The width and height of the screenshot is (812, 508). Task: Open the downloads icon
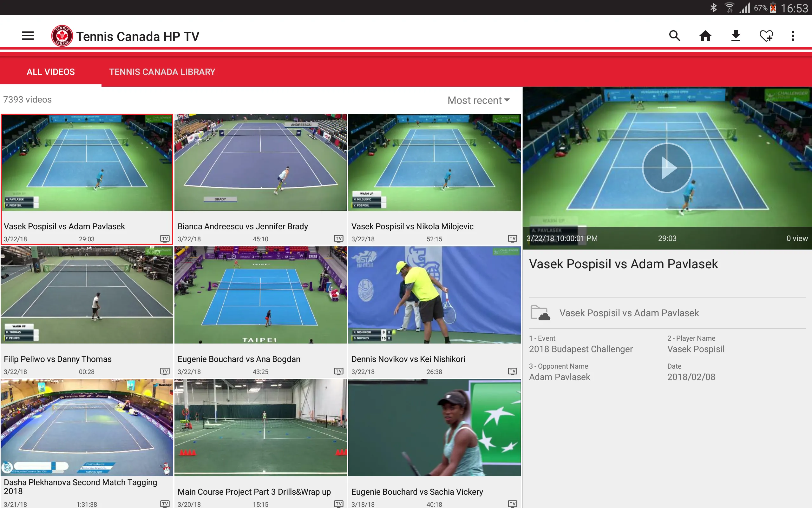coord(736,36)
